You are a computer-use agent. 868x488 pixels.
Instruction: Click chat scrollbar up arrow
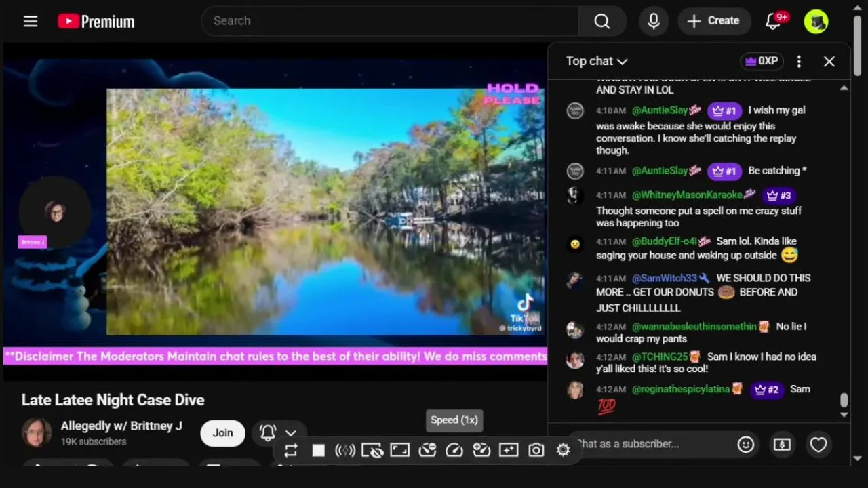tap(844, 88)
